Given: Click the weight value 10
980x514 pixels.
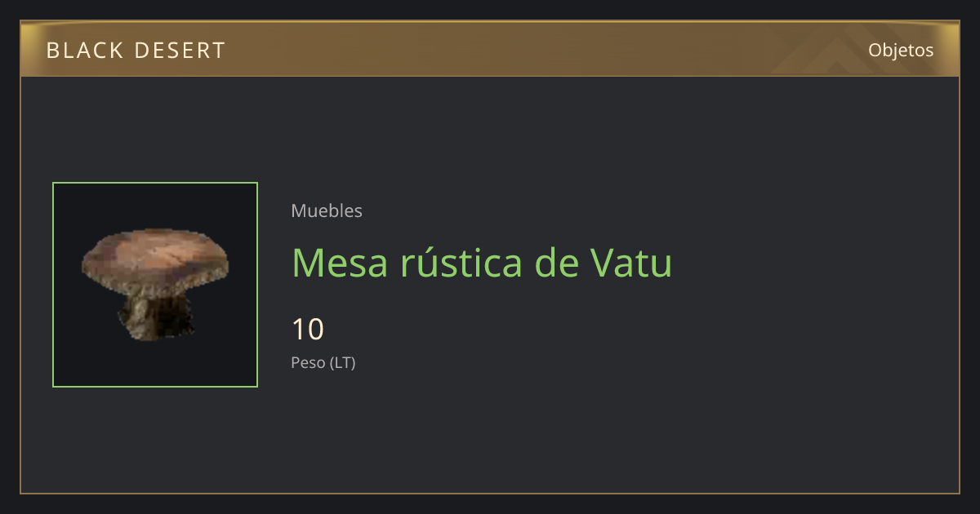Looking at the screenshot, I should [x=308, y=330].
